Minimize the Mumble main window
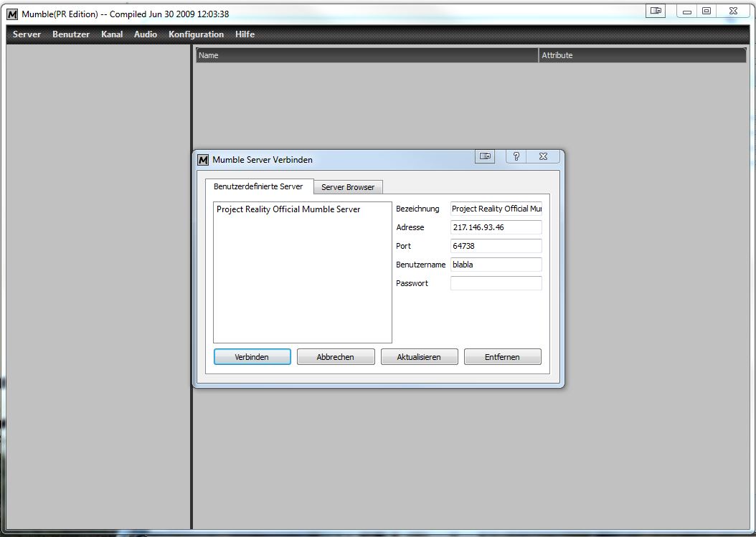The height and width of the screenshot is (537, 756). tap(687, 11)
